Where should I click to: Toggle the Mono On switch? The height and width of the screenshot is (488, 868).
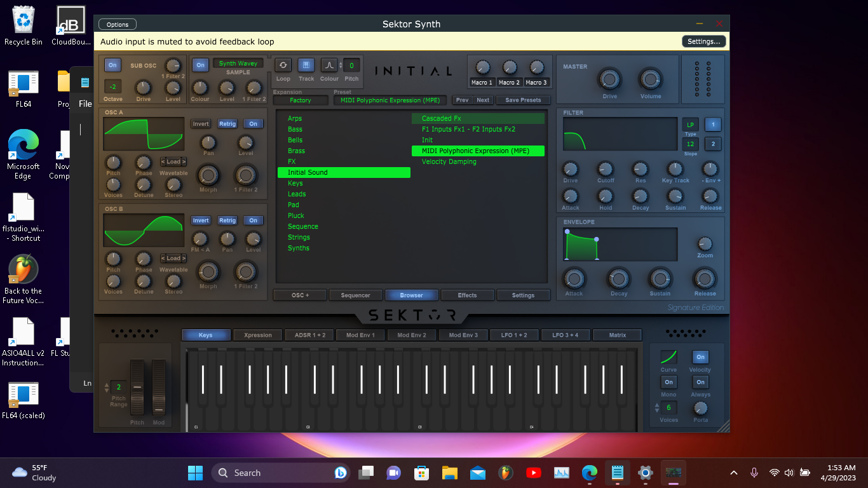point(668,382)
